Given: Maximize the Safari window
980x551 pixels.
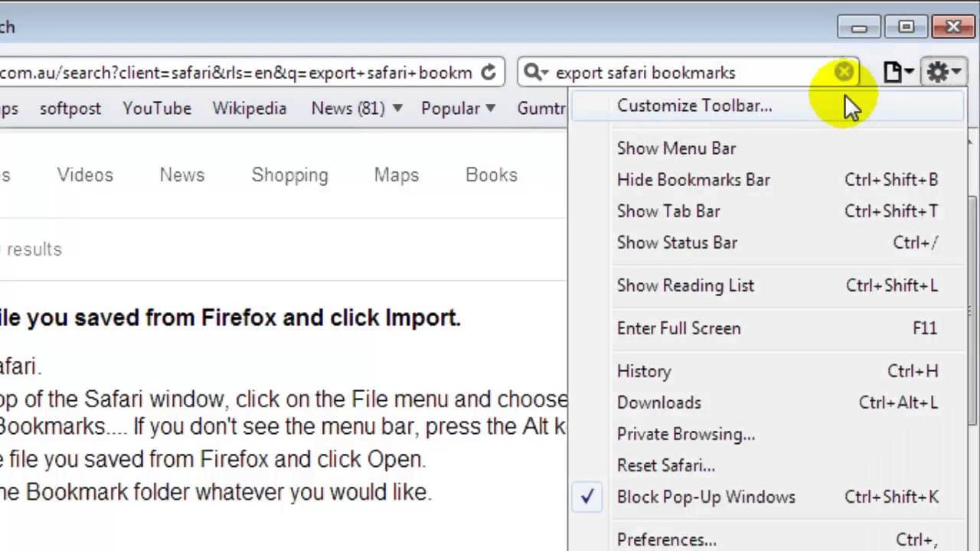Looking at the screenshot, I should coord(906,28).
